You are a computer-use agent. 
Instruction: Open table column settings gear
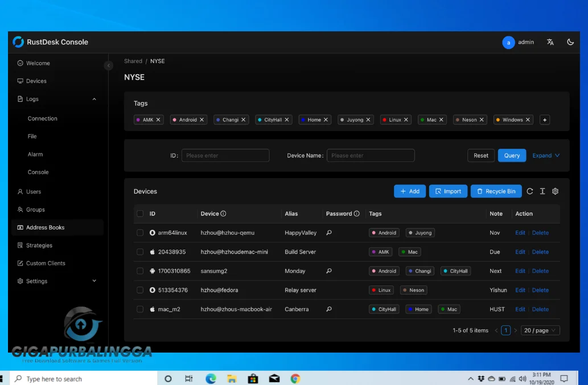(555, 192)
